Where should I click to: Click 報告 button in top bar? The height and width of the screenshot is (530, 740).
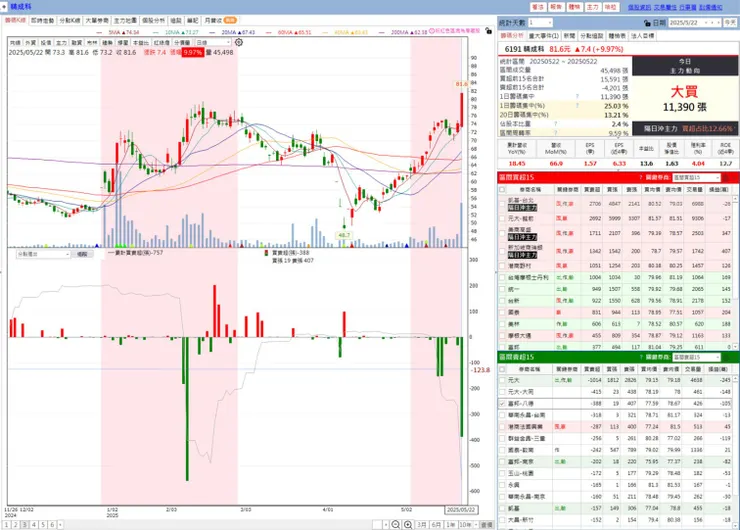coord(556,7)
